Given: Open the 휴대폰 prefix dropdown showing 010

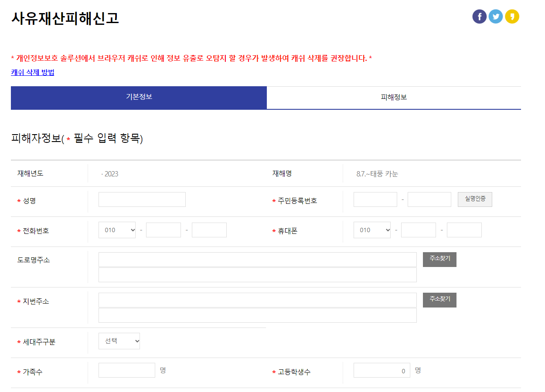Looking at the screenshot, I should [372, 230].
